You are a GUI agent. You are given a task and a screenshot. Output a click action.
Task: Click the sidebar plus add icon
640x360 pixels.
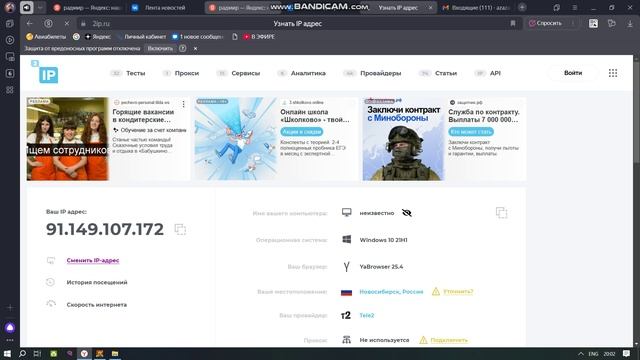10,308
